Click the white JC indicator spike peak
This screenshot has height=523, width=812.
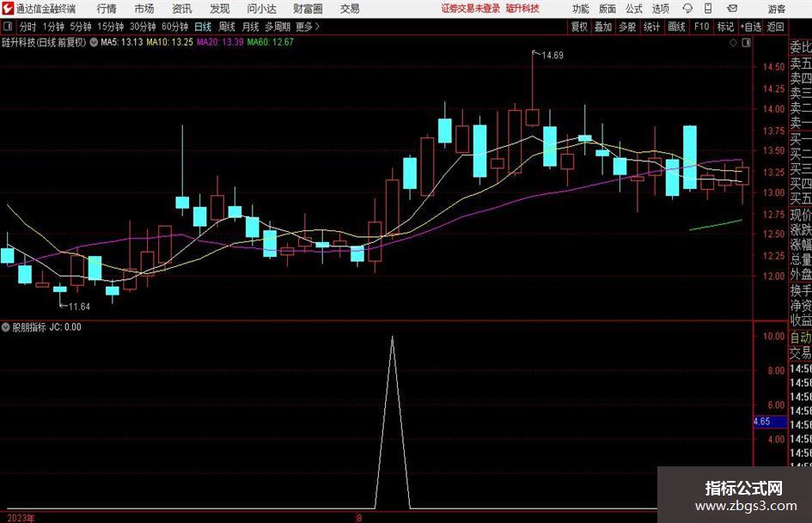click(392, 338)
